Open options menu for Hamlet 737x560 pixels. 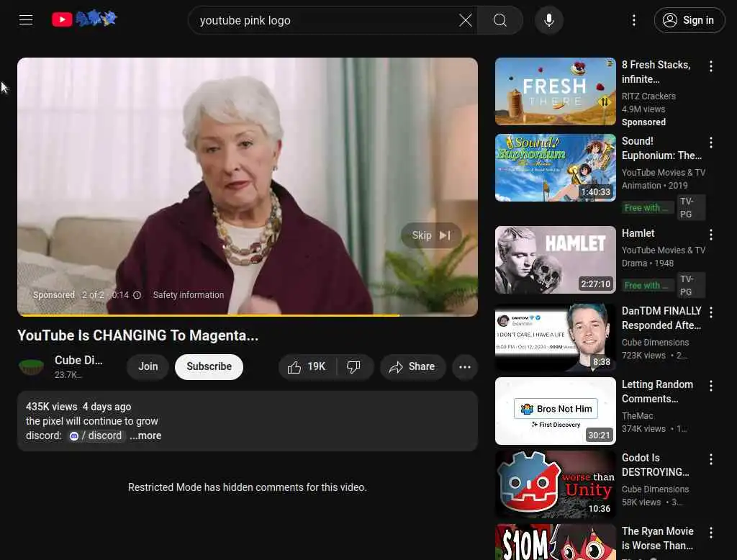pyautogui.click(x=710, y=235)
